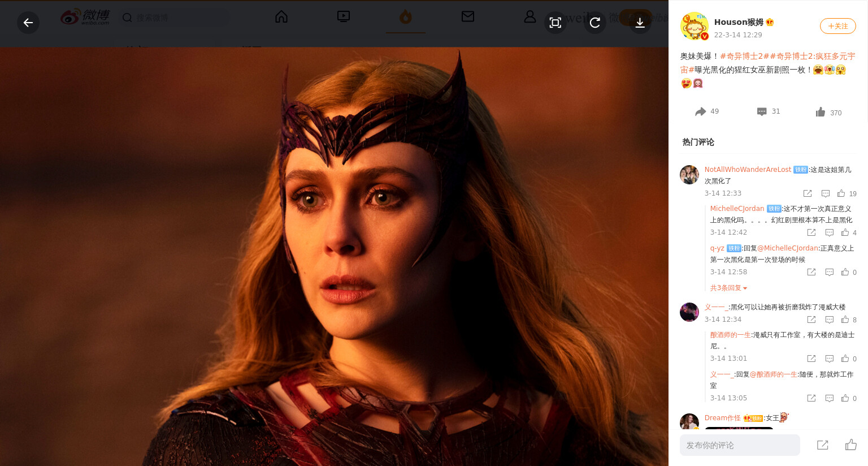Share via icon beside comment box
Screen dimensions: 868x466
(x=823, y=445)
